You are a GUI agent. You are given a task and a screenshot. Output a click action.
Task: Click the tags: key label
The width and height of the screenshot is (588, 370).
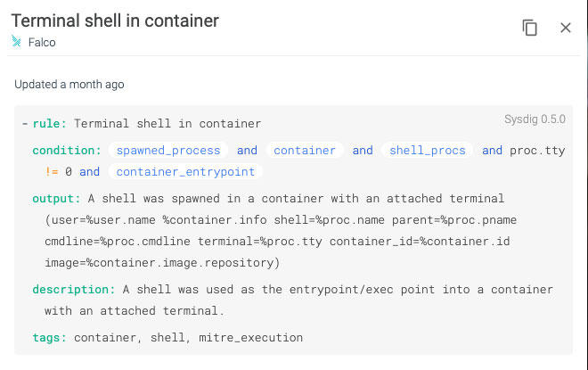50,337
